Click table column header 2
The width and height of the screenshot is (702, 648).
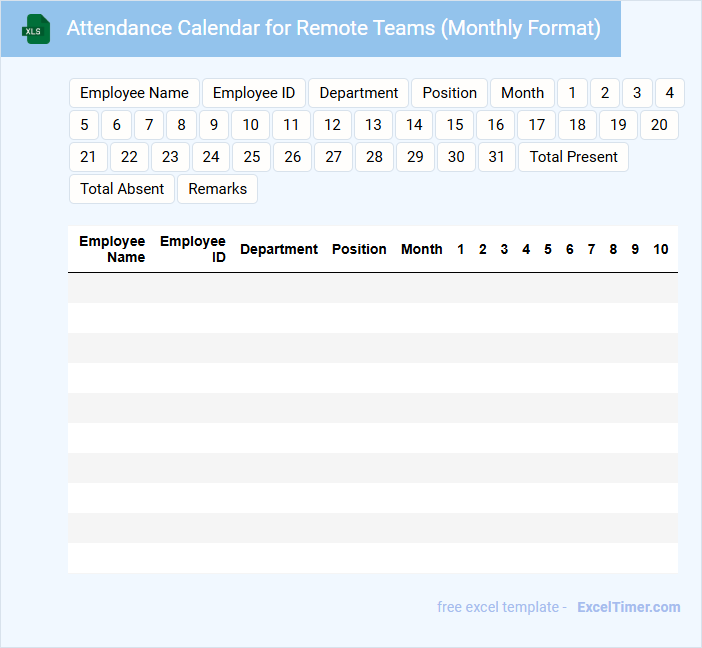coord(483,249)
